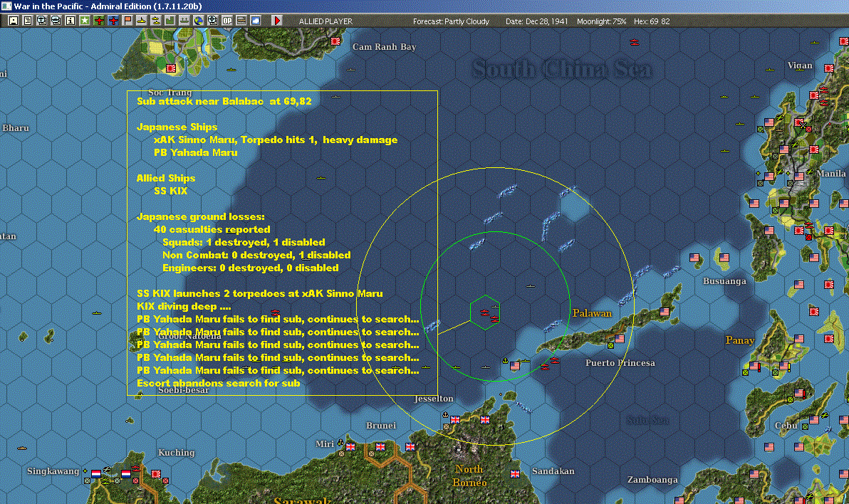Click the single yellow ship icon
The height and width of the screenshot is (504, 849).
(141, 21)
